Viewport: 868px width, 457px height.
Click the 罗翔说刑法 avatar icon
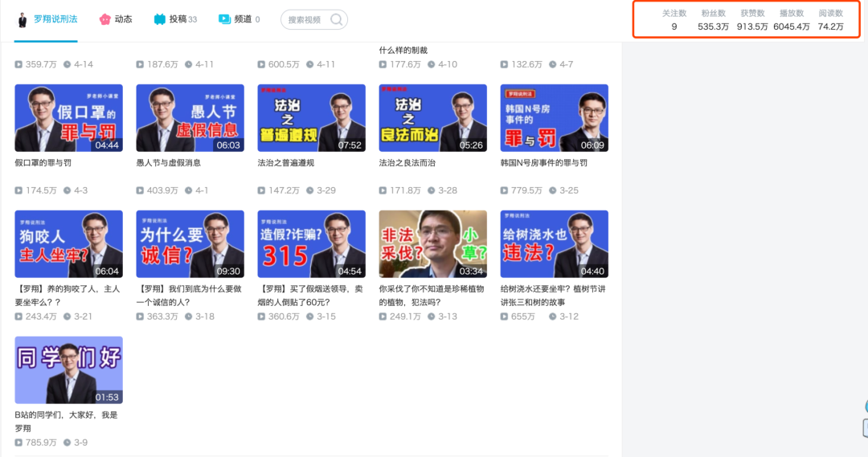click(23, 19)
